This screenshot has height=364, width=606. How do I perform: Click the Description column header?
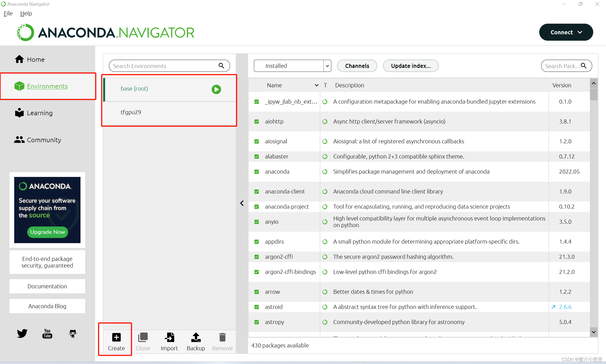[349, 85]
